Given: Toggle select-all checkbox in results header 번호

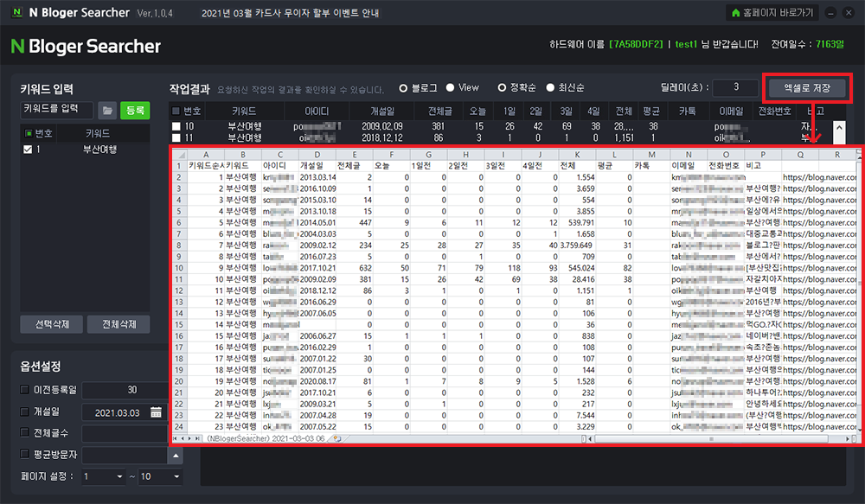Looking at the screenshot, I should (176, 112).
